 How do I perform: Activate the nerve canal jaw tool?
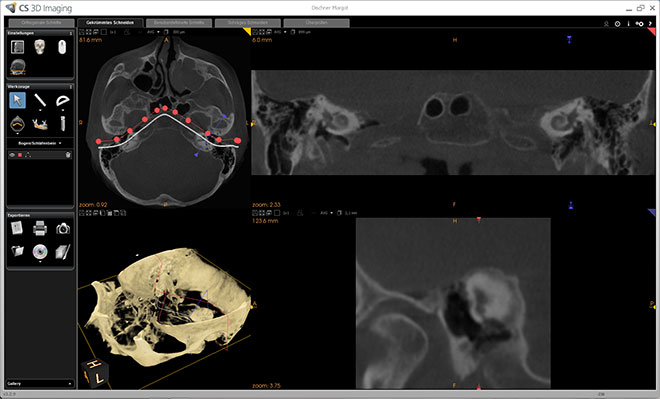click(x=40, y=124)
